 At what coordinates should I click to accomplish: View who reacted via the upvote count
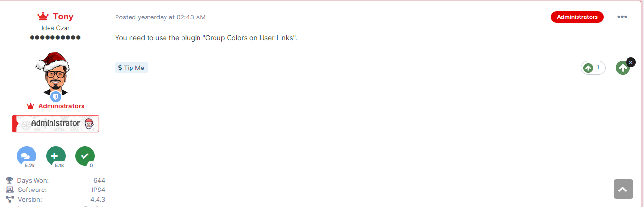(593, 68)
